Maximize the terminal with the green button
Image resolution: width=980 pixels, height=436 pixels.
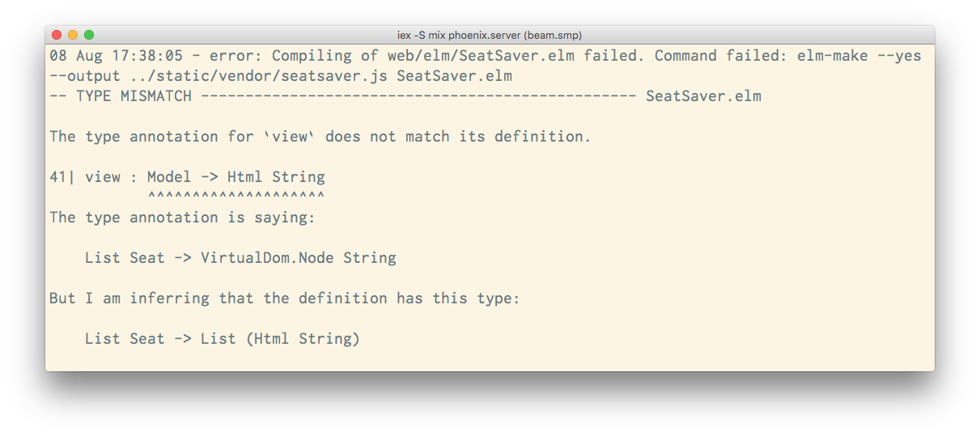[x=89, y=35]
